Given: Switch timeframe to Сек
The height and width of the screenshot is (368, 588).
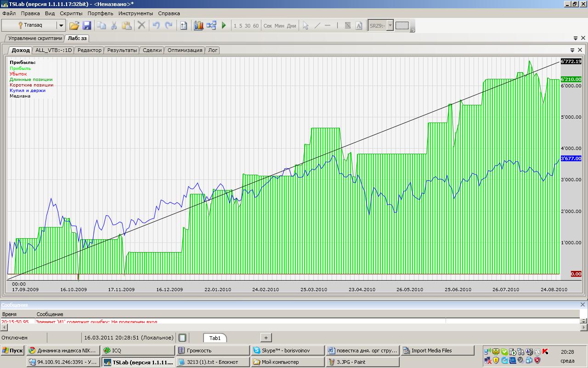Looking at the screenshot, I should [x=268, y=26].
